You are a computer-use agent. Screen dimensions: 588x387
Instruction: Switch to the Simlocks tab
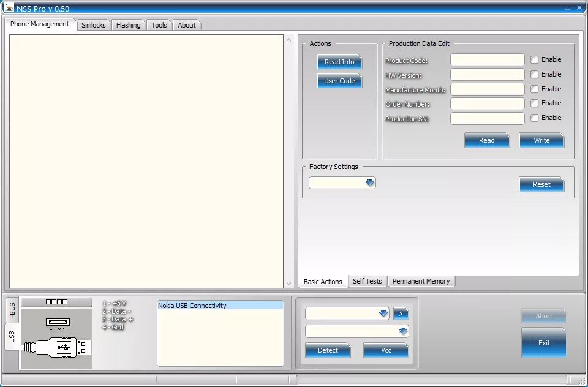93,25
